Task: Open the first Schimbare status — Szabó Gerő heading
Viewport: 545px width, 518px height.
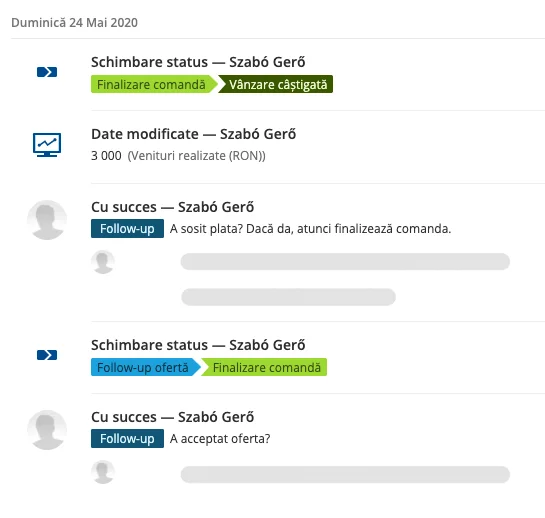Action: [198, 62]
